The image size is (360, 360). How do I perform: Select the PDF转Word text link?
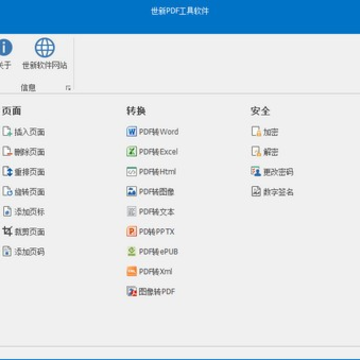point(159,132)
